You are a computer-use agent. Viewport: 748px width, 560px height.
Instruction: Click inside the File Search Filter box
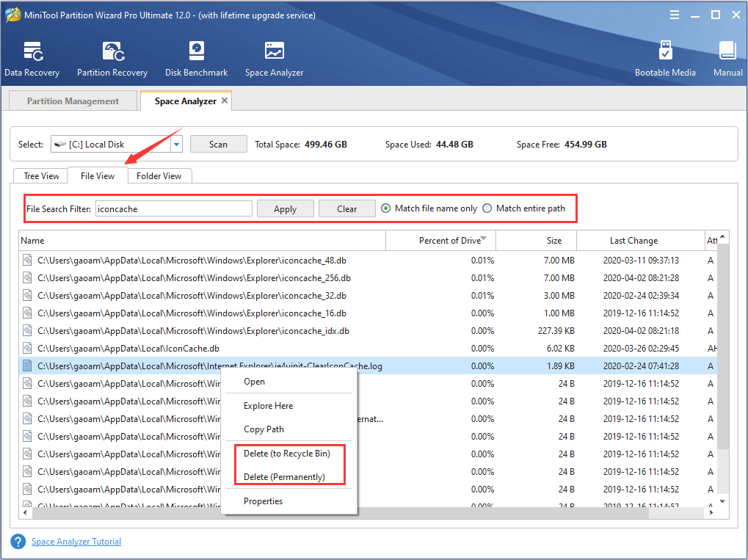pyautogui.click(x=173, y=208)
